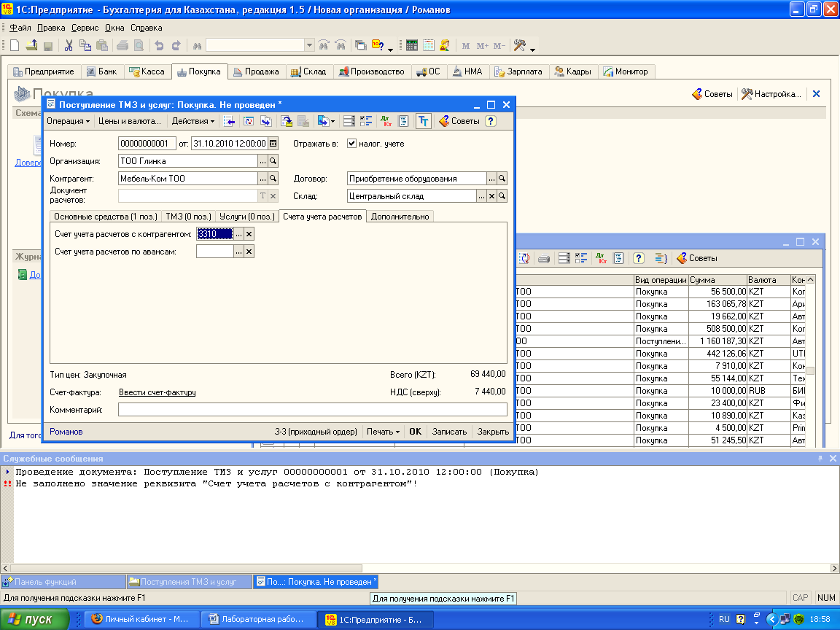Click the New document icon in main toolbar
This screenshot has height=630, width=840.
click(15, 45)
